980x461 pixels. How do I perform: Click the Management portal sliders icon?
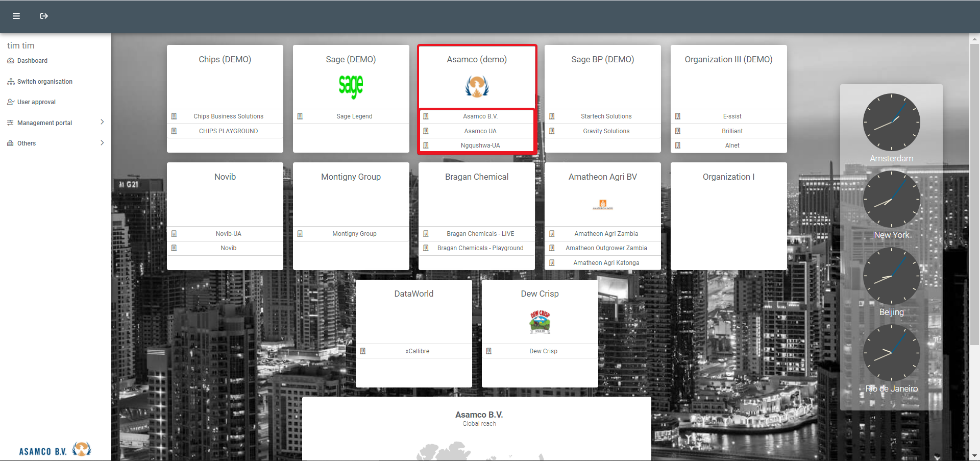pos(11,123)
